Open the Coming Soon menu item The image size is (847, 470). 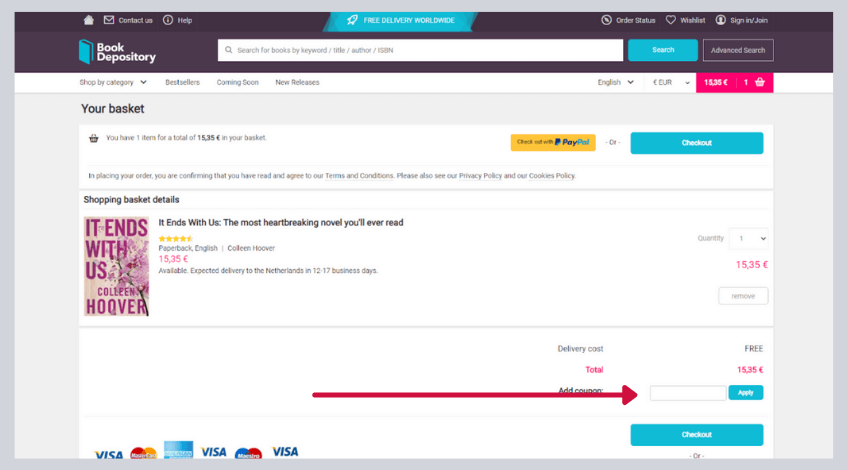click(x=238, y=82)
